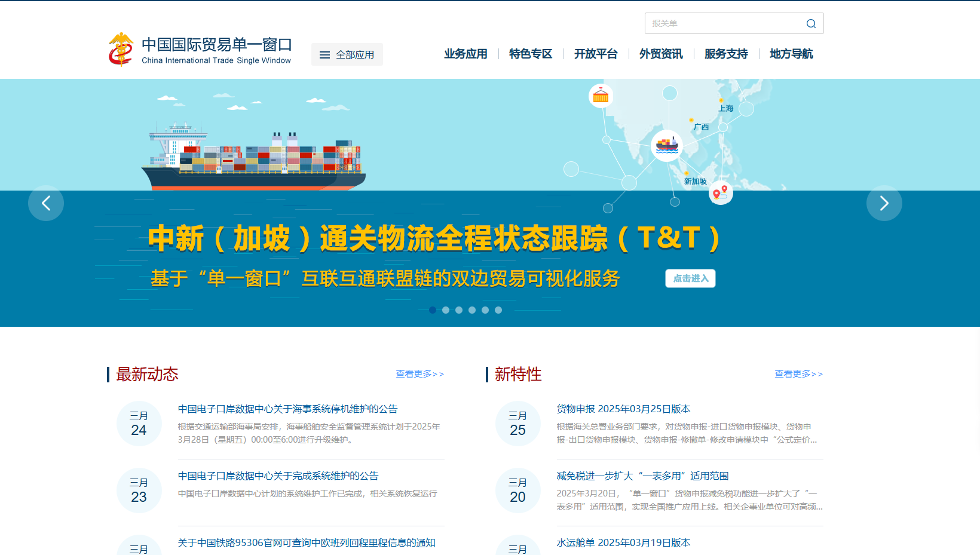980x555 pixels.
Task: Click summary text 根据海关总署业务部门要求
Action: point(687,433)
